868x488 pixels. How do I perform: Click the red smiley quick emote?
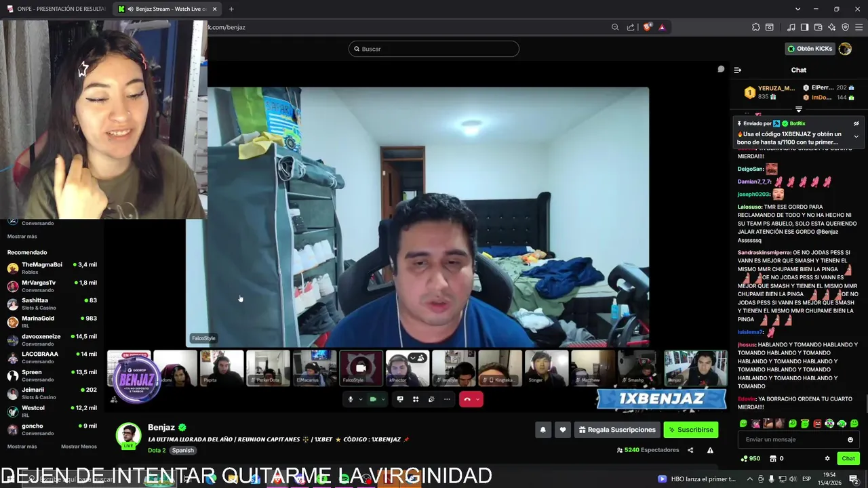tap(817, 424)
